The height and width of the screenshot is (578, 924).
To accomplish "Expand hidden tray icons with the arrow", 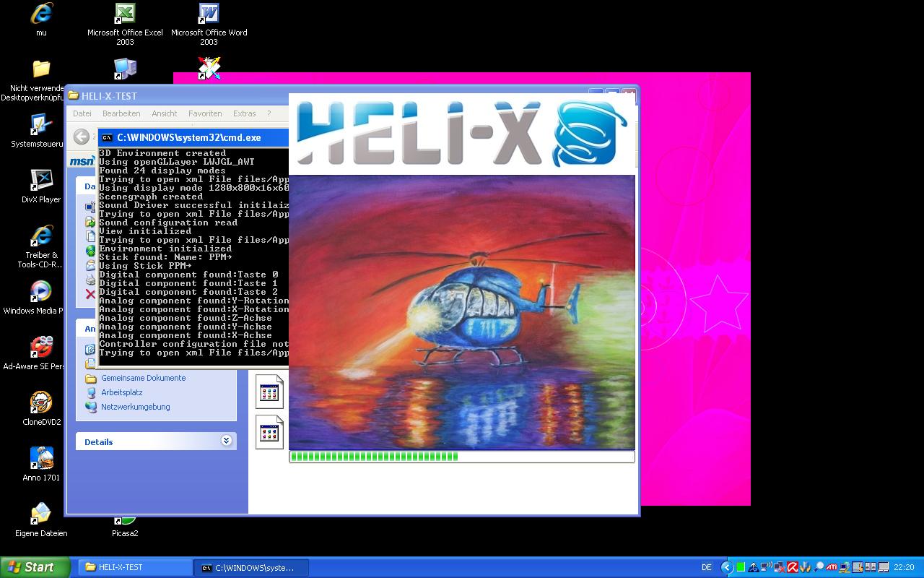I will click(x=727, y=567).
